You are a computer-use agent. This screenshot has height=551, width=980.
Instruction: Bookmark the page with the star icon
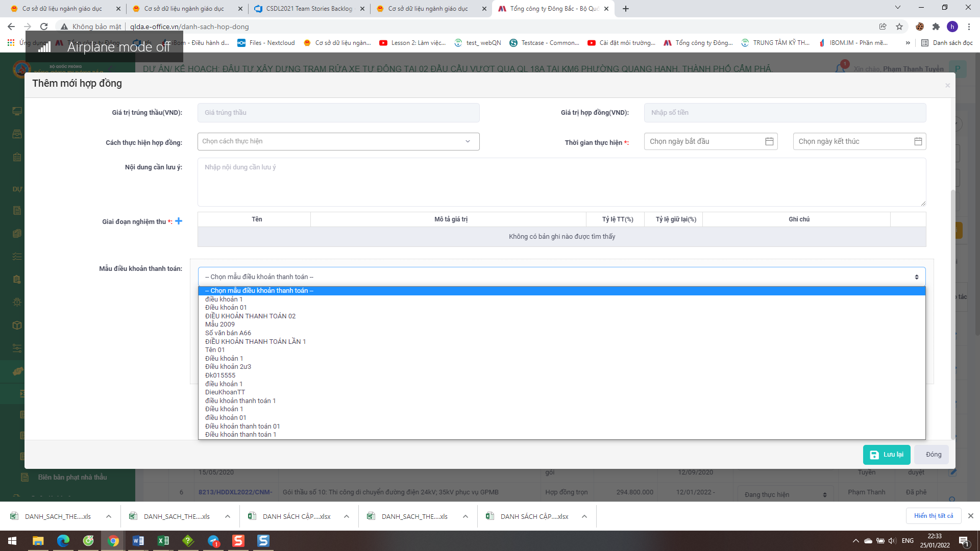[899, 27]
